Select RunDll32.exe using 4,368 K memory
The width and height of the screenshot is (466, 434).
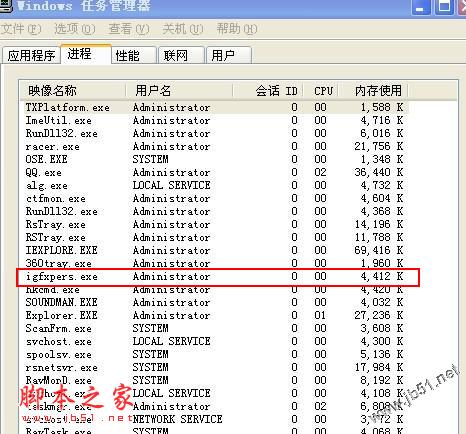point(214,211)
